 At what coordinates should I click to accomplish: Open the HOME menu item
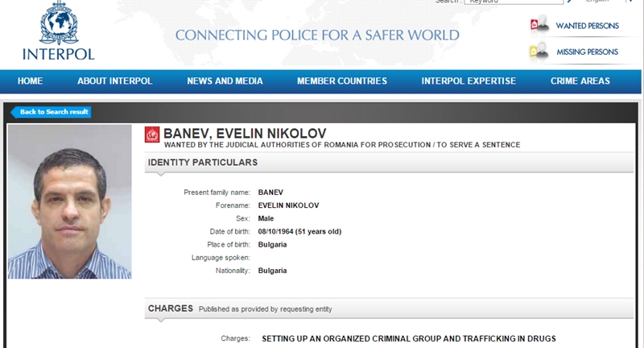[x=30, y=81]
